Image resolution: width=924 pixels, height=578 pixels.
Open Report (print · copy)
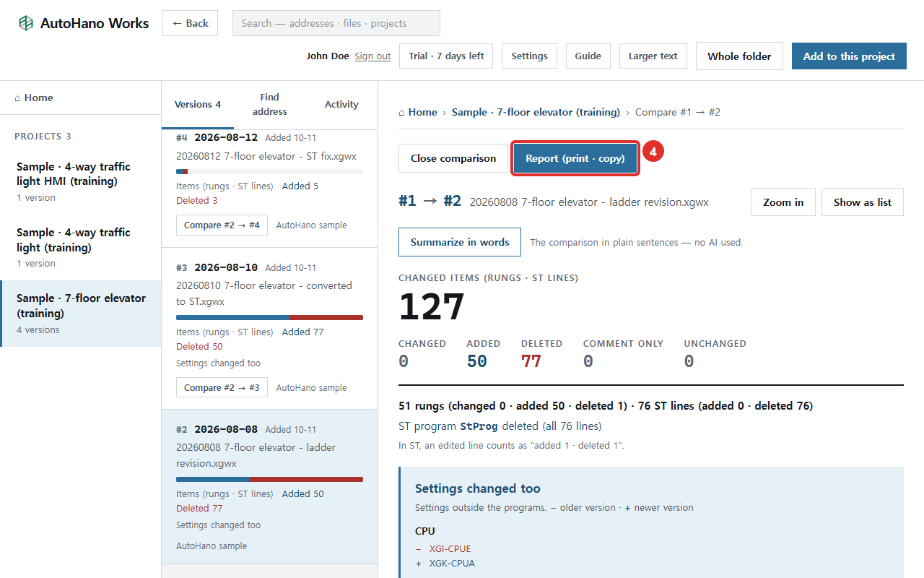coord(575,158)
